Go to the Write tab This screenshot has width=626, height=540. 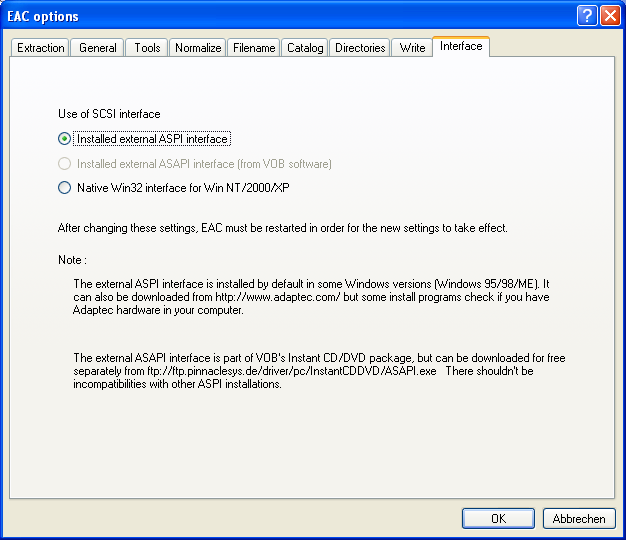412,48
